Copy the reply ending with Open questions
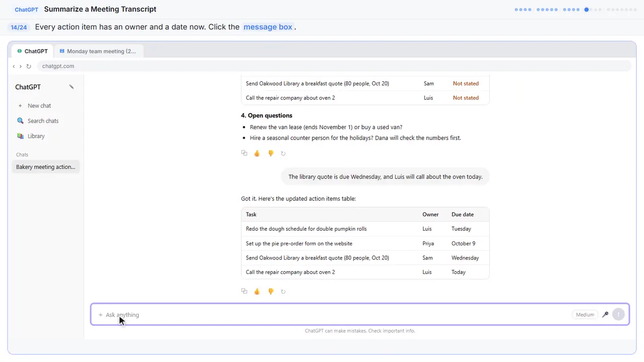The height and width of the screenshot is (362, 644). coord(244,153)
